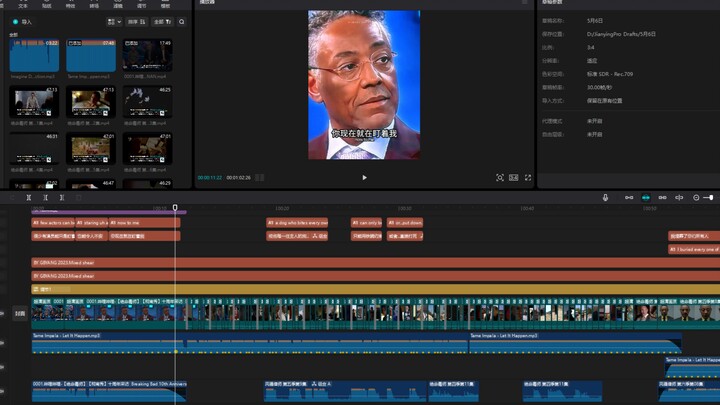Switch to the 转场 transitions tab

[x=94, y=4]
